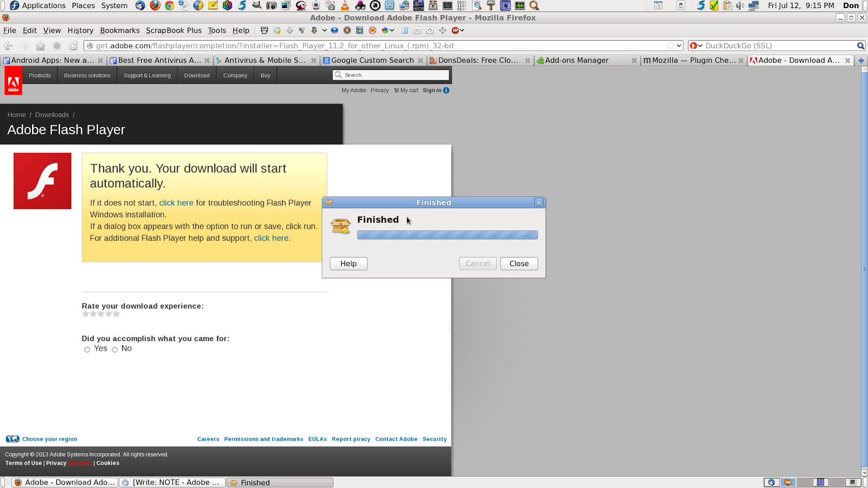Open the magnifier search launcher in panel
Screen dimensions: 868x488
pyautogui.click(x=534, y=5)
